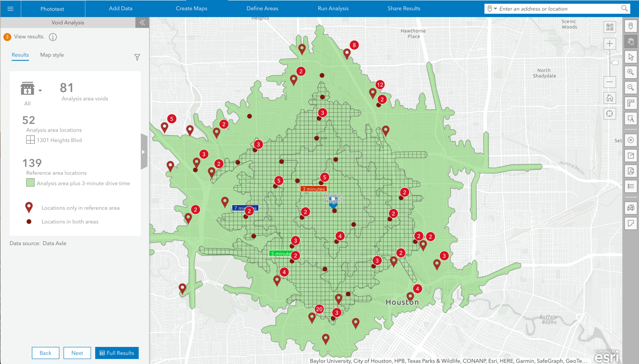Click the export to PDF icon

(x=631, y=171)
